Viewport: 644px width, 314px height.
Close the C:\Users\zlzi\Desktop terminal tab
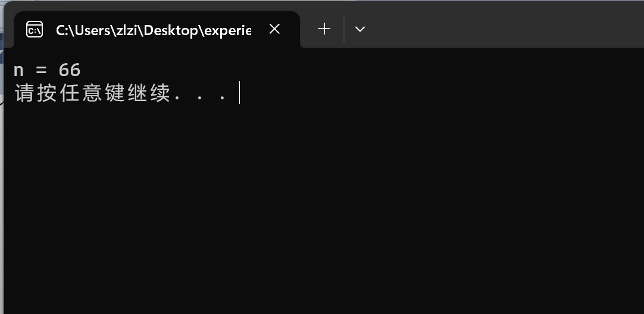pyautogui.click(x=274, y=29)
